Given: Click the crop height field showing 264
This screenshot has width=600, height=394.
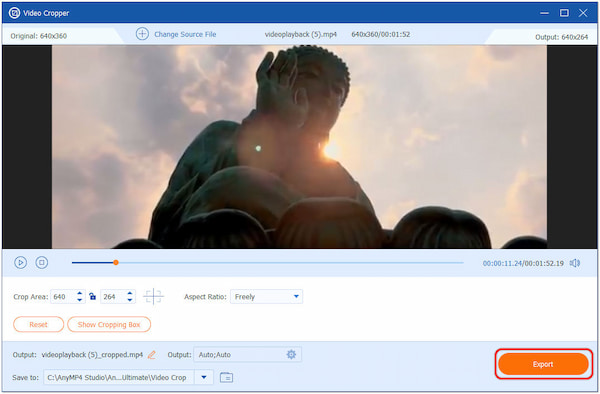Looking at the screenshot, I should click(x=112, y=297).
